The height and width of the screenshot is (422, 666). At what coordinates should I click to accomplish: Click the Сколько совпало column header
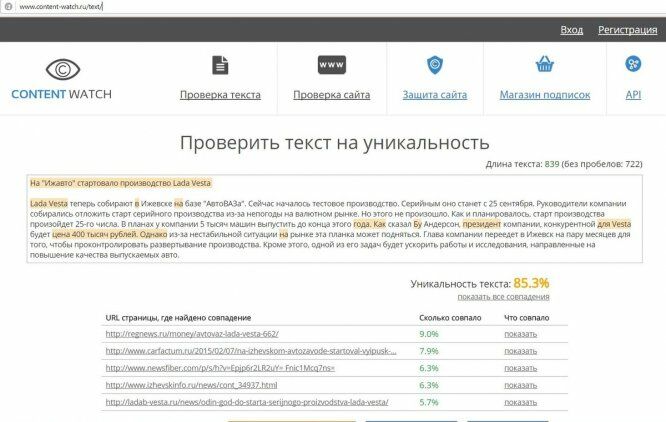450,318
